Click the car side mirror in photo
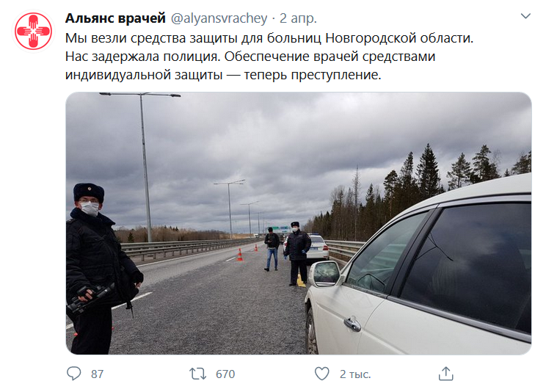The height and width of the screenshot is (392, 546). (325, 274)
